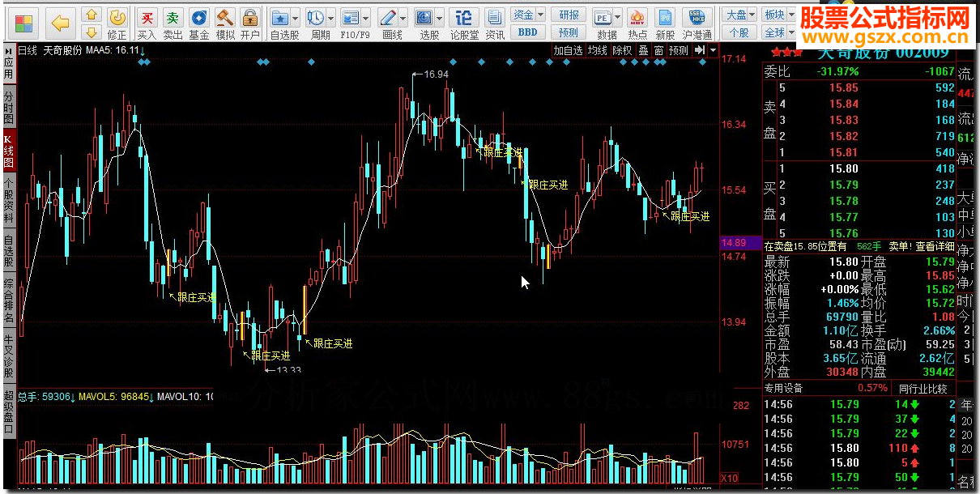Open the 专用设备 industry tab
Image resolution: width=980 pixels, height=494 pixels.
pyautogui.click(x=783, y=388)
